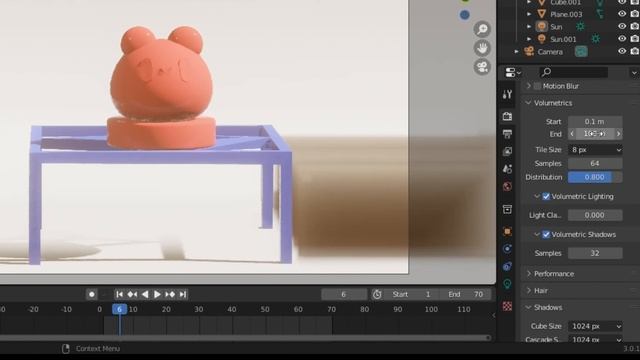Collapse the Shadows panel
Image resolution: width=640 pixels, height=360 pixels.
529,307
